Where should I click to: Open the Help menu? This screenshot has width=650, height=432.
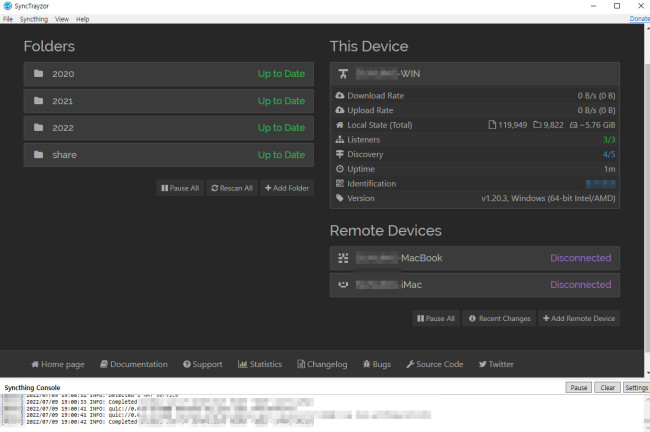coord(82,19)
